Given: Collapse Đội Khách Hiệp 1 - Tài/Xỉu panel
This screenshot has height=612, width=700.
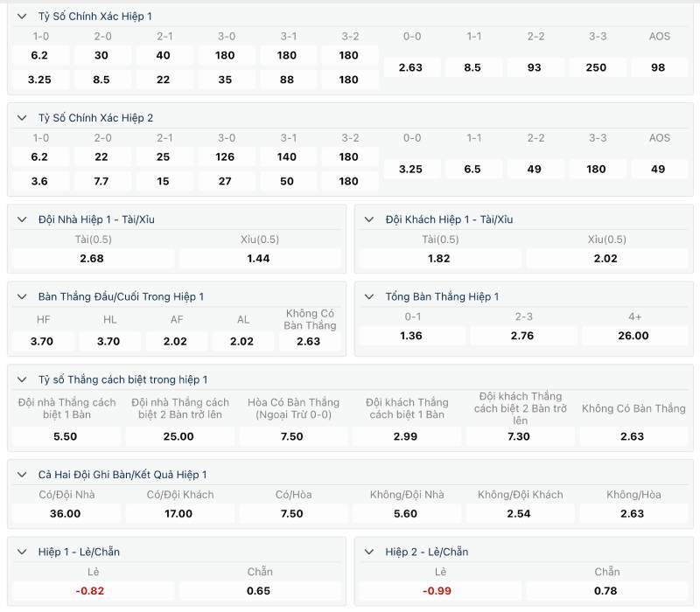Looking at the screenshot, I should coord(368,219).
